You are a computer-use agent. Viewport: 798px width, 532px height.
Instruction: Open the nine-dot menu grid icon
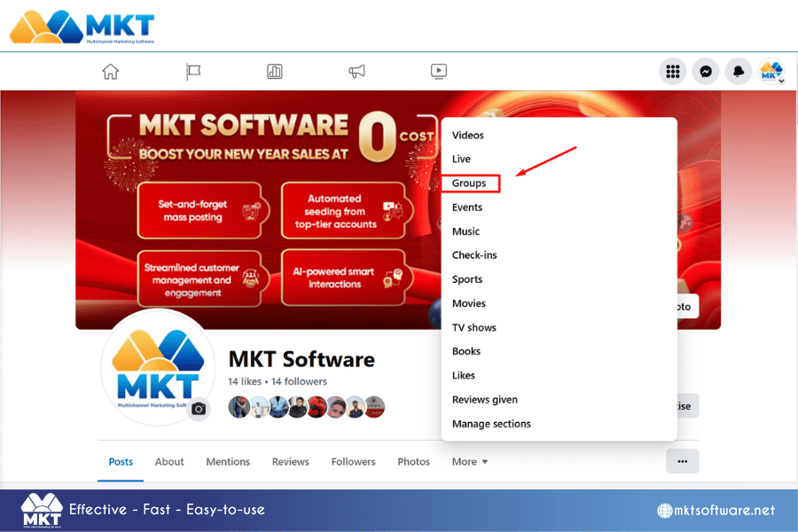[673, 72]
